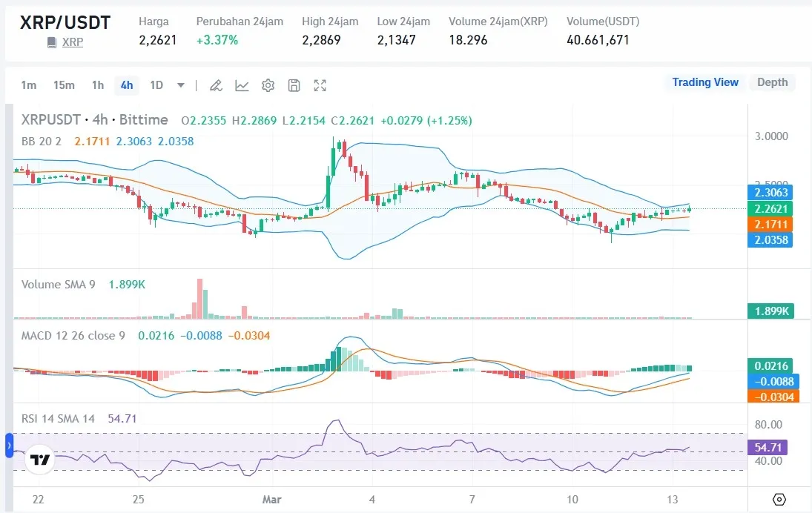Open chart settings gear icon
The width and height of the screenshot is (812, 513).
(268, 85)
